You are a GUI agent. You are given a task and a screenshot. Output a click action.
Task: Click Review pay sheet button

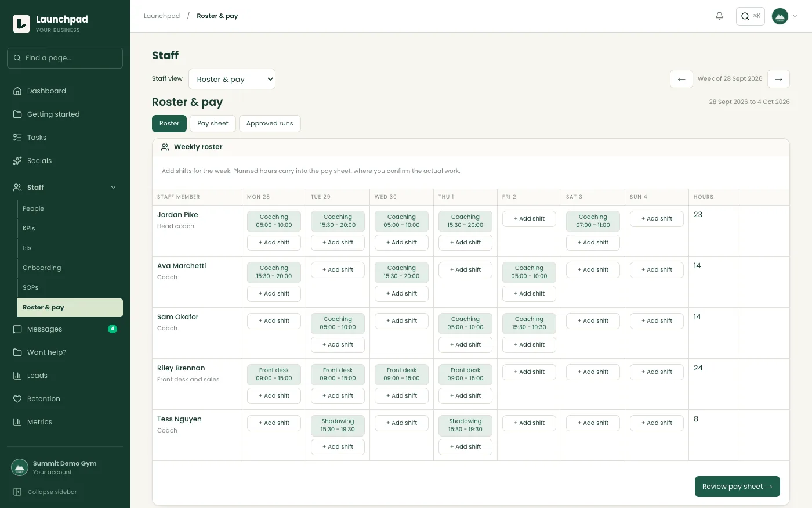pos(737,487)
